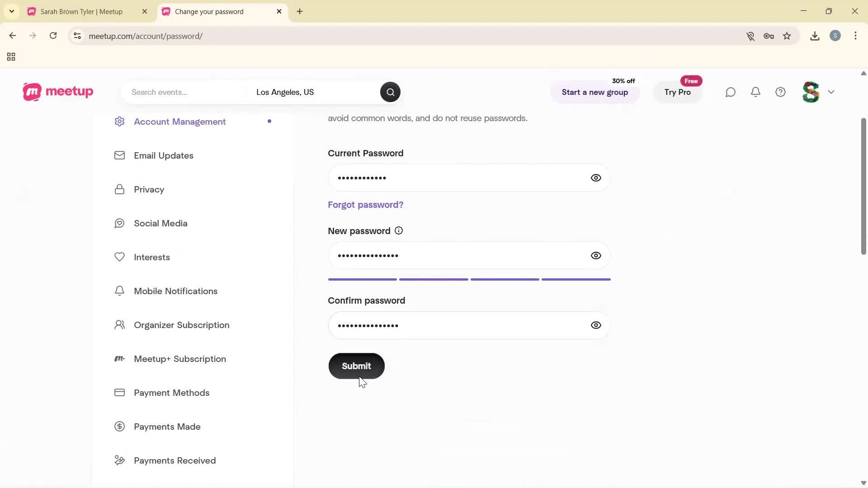Open notifications via bell icon
This screenshot has height=488, width=868.
[755, 92]
